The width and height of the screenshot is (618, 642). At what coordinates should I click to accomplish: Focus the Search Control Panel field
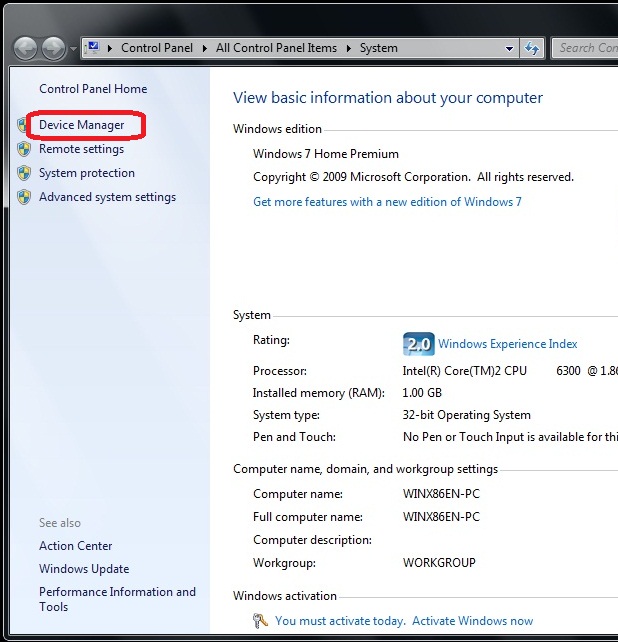(585, 48)
